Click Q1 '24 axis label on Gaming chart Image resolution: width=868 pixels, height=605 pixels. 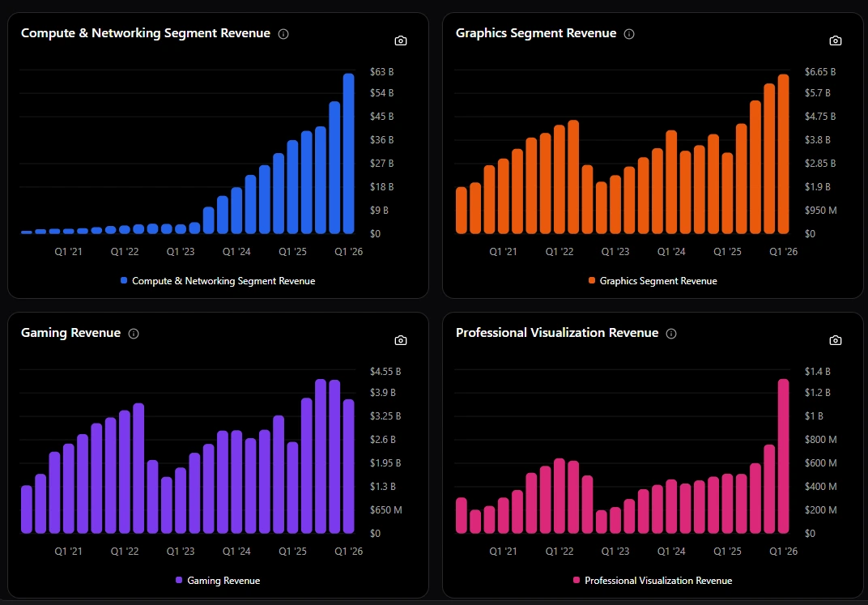pos(236,552)
